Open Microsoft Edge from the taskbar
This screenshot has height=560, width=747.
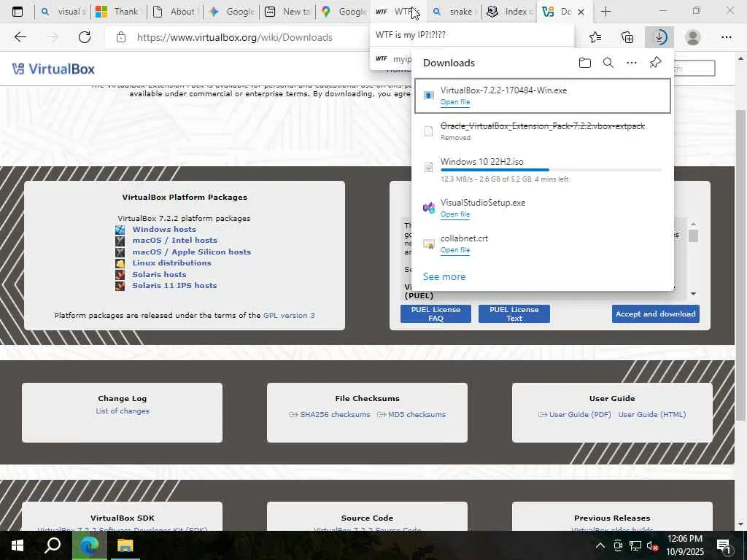click(89, 545)
